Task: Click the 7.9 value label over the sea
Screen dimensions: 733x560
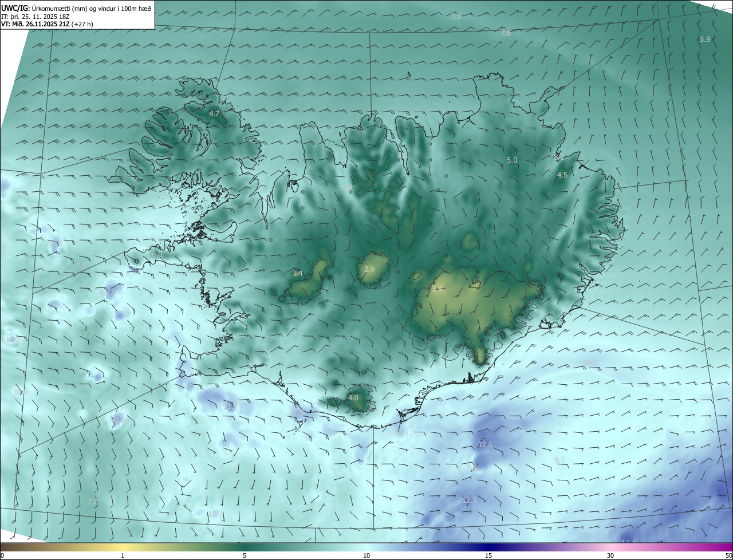Action: pyautogui.click(x=81, y=266)
